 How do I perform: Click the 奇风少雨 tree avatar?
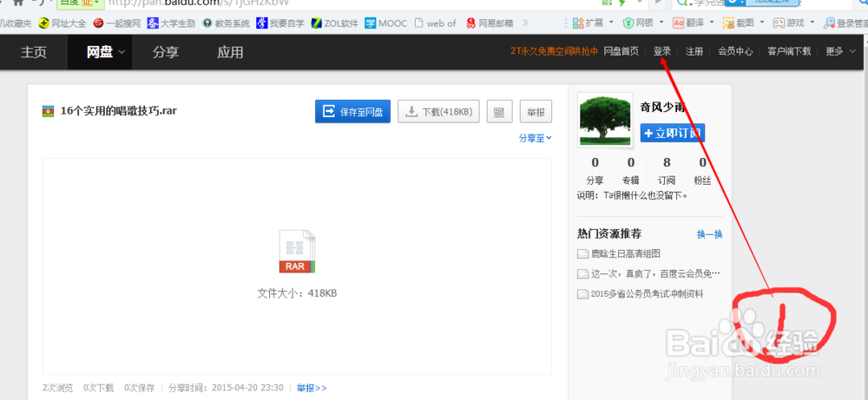605,120
